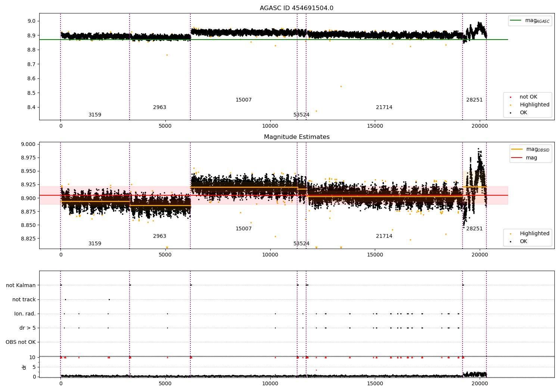
Task: Click x-tick 10000 under bottom panel
Action: [270, 383]
